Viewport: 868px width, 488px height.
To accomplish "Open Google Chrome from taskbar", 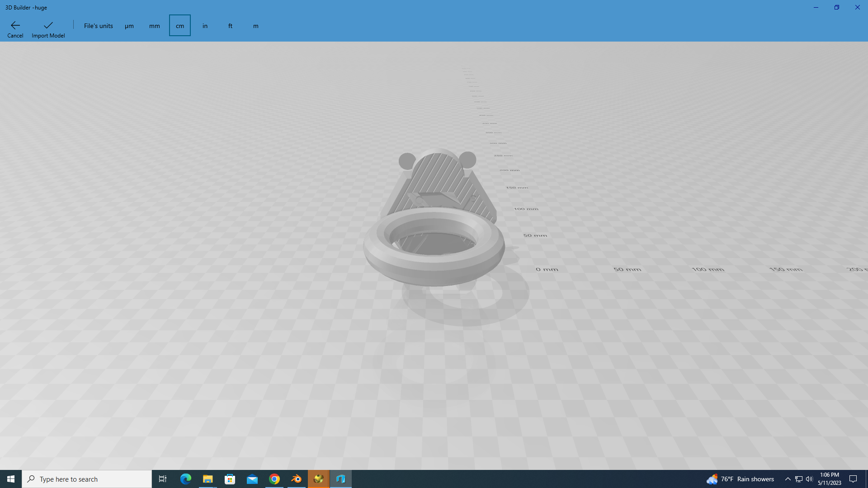I will pyautogui.click(x=274, y=479).
